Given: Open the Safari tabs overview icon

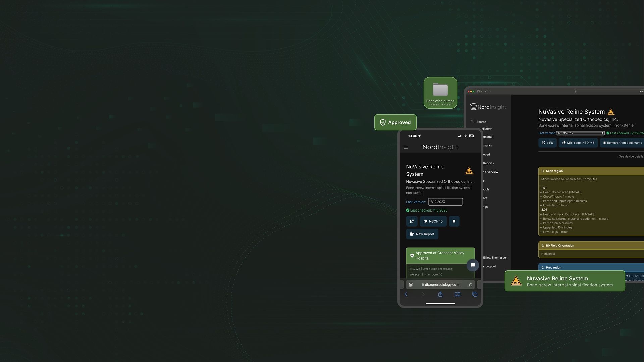Looking at the screenshot, I should click(475, 294).
